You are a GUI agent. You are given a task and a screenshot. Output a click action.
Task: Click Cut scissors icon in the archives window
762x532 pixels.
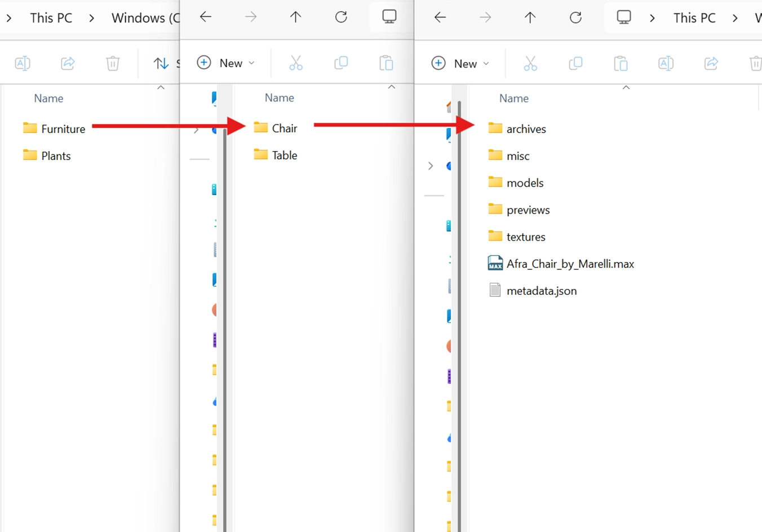[530, 64]
